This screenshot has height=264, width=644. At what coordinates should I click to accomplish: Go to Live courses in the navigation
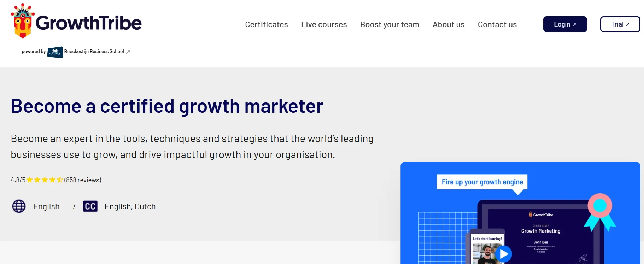[x=324, y=24]
